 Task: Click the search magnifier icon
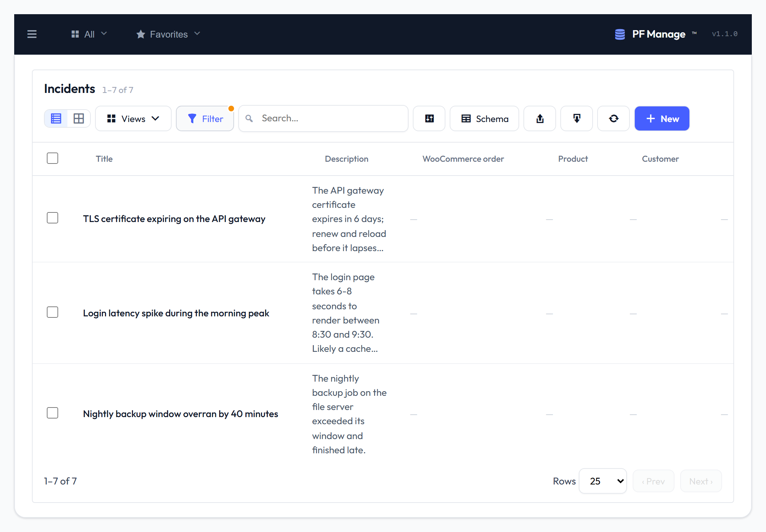[x=249, y=118]
